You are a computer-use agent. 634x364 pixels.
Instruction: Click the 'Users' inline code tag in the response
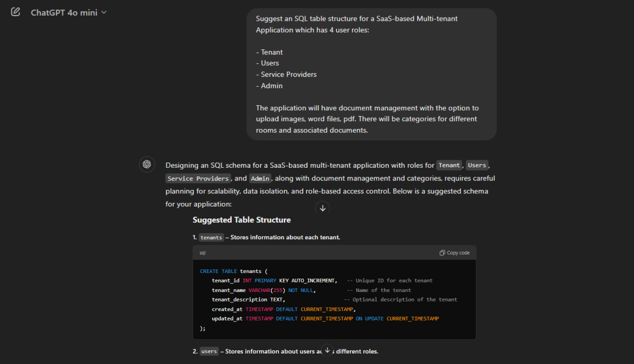pos(476,165)
